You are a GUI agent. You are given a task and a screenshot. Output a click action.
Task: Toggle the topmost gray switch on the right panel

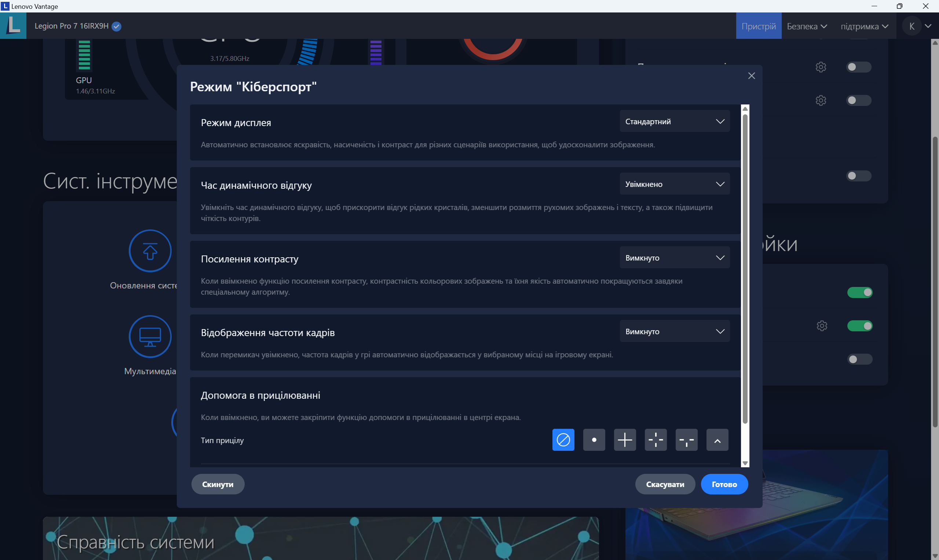pyautogui.click(x=858, y=67)
